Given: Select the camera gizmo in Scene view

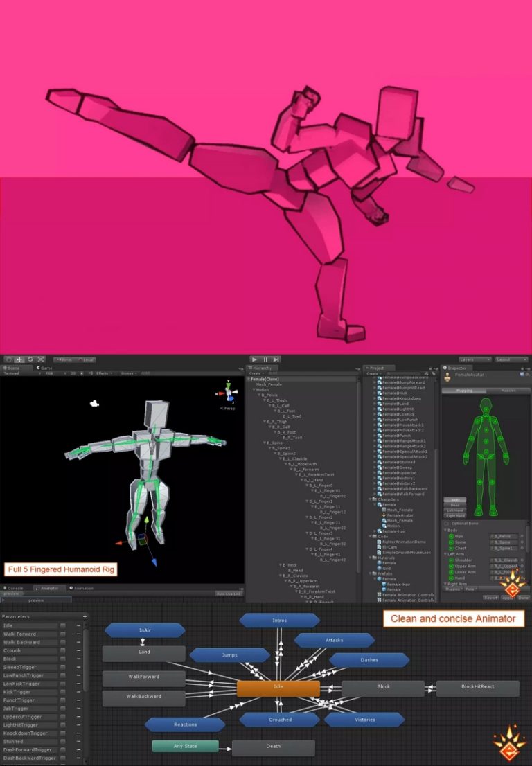Looking at the screenshot, I should (95, 403).
